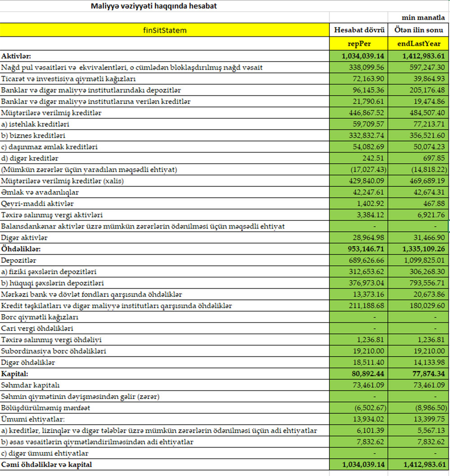Click the Depozitlər row label cell
Image resolution: width=450 pixels, height=476 pixels.
(x=164, y=260)
